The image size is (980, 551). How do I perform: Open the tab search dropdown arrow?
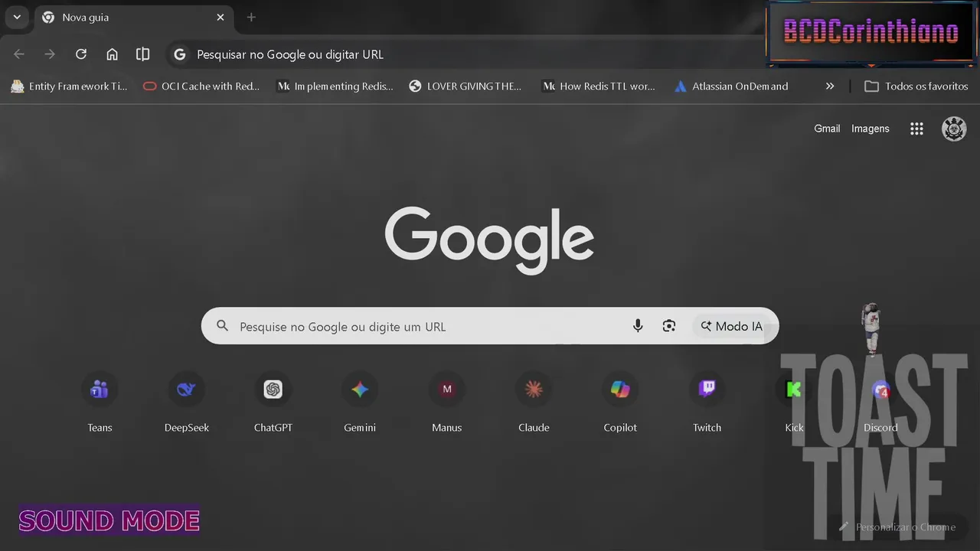[x=16, y=17]
